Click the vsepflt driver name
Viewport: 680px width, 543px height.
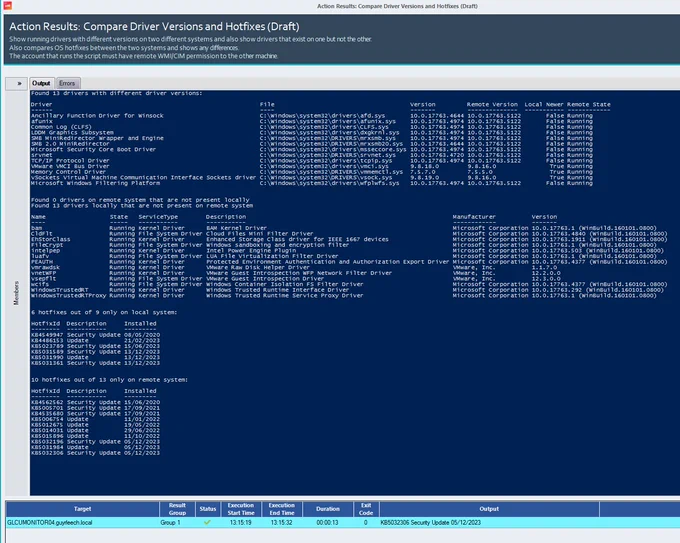pos(43,279)
